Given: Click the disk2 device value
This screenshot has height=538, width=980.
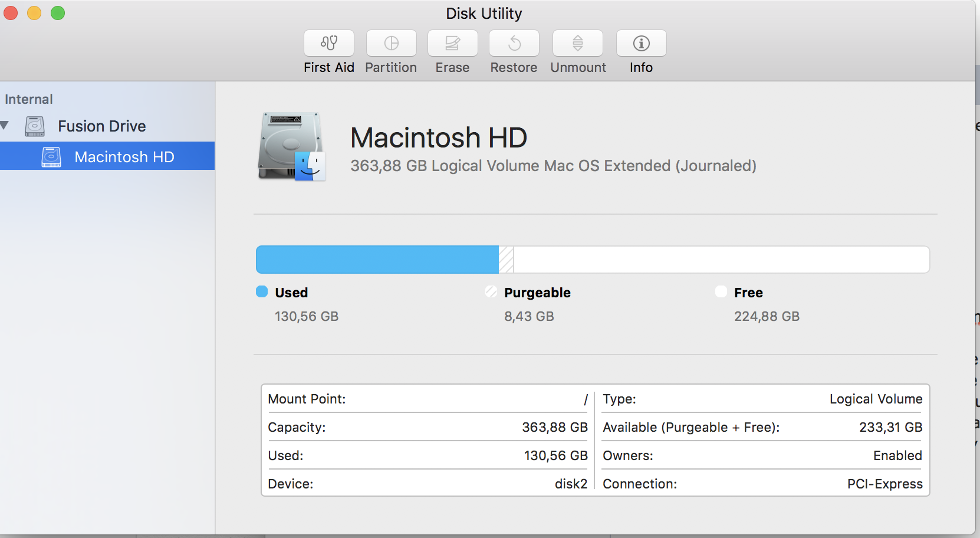Looking at the screenshot, I should [571, 484].
